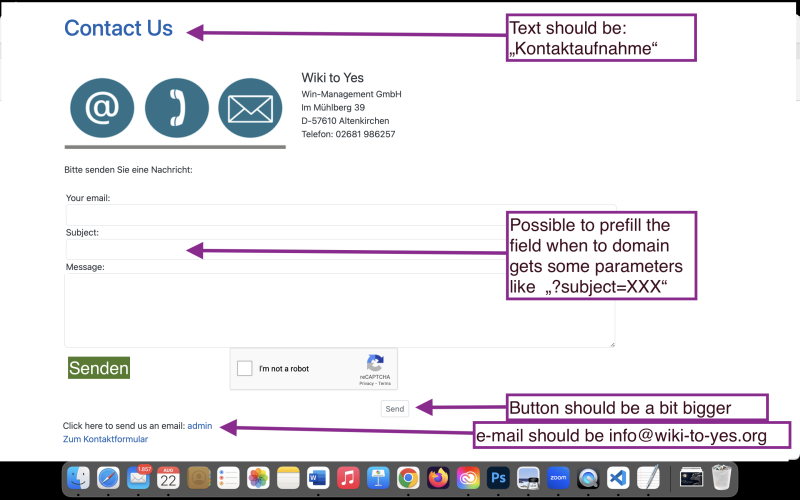The height and width of the screenshot is (500, 800).
Task: Open Firefox from the dock
Action: pos(438,478)
